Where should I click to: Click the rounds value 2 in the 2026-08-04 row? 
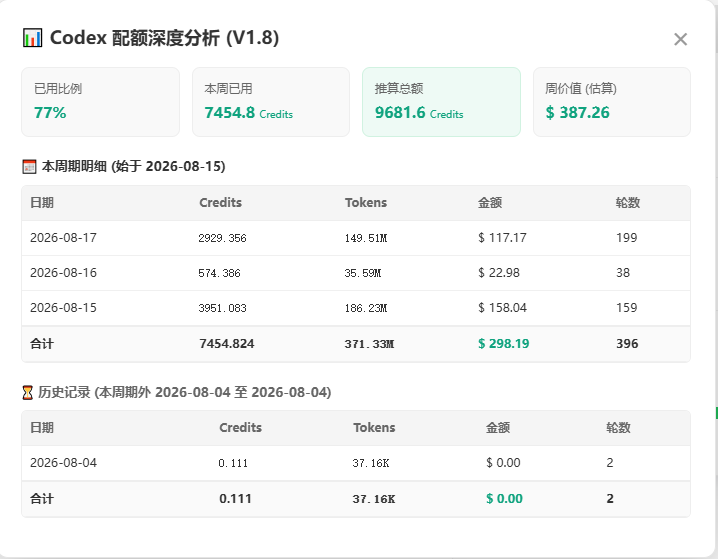click(x=609, y=463)
